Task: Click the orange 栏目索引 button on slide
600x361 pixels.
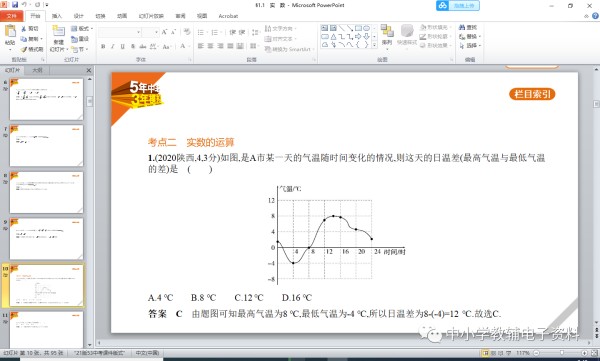Action: tap(532, 94)
